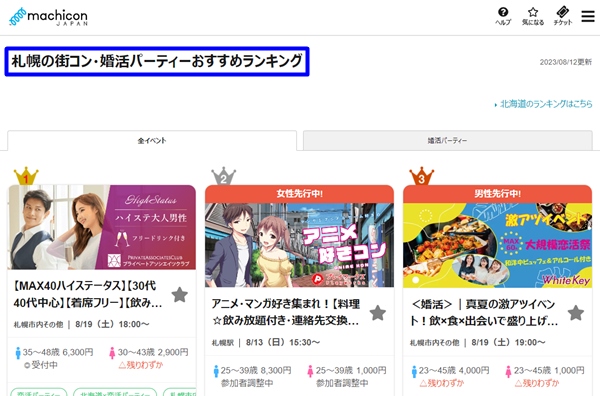
Task: Favorite the MAX40ハイステータス event with star
Action: [179, 295]
